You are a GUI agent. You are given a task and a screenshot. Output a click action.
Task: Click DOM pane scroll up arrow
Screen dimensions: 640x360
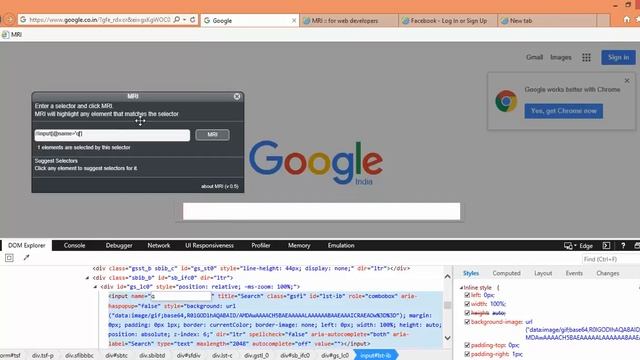pyautogui.click(x=447, y=277)
